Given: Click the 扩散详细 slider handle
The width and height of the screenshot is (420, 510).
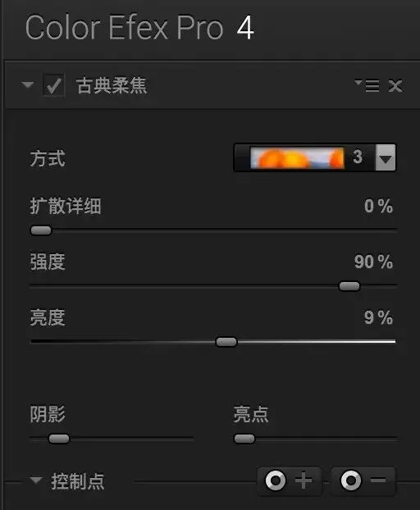Looking at the screenshot, I should [x=41, y=230].
